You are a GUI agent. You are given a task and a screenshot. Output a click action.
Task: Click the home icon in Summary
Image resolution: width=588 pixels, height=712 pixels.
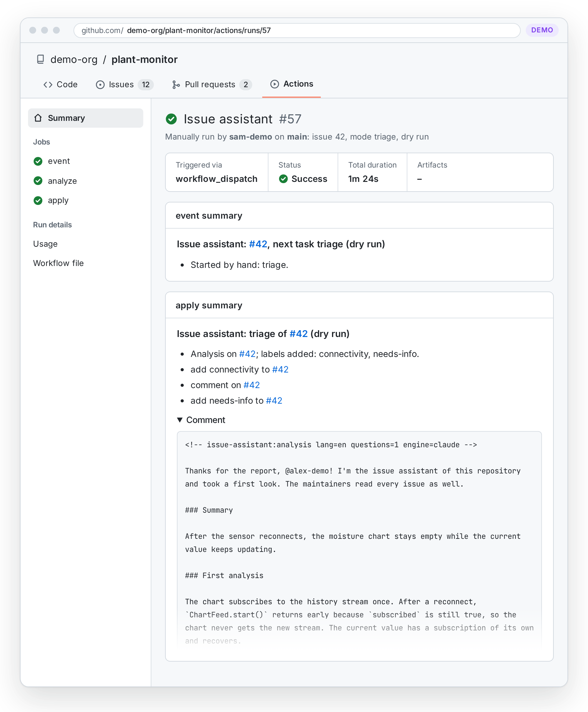point(38,118)
